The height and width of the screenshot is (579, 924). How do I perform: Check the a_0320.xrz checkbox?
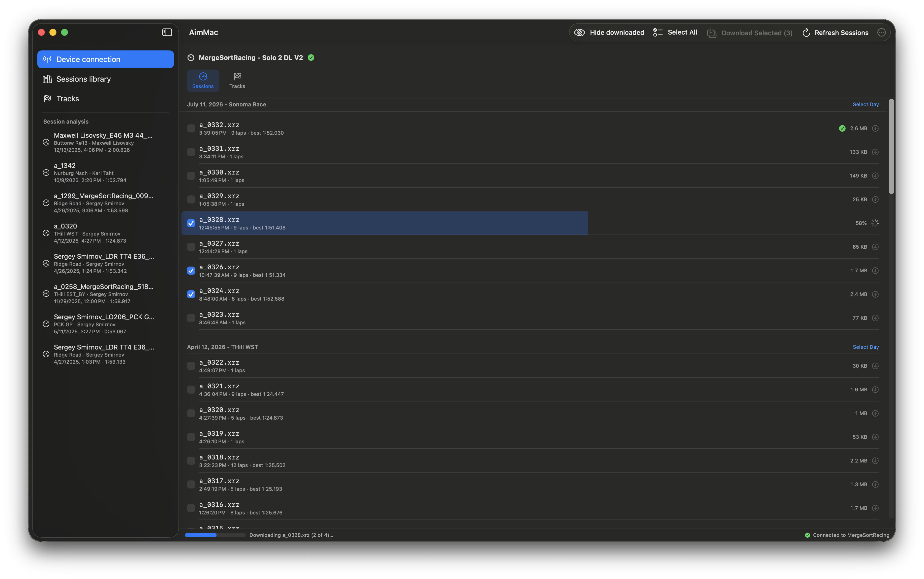pyautogui.click(x=191, y=414)
